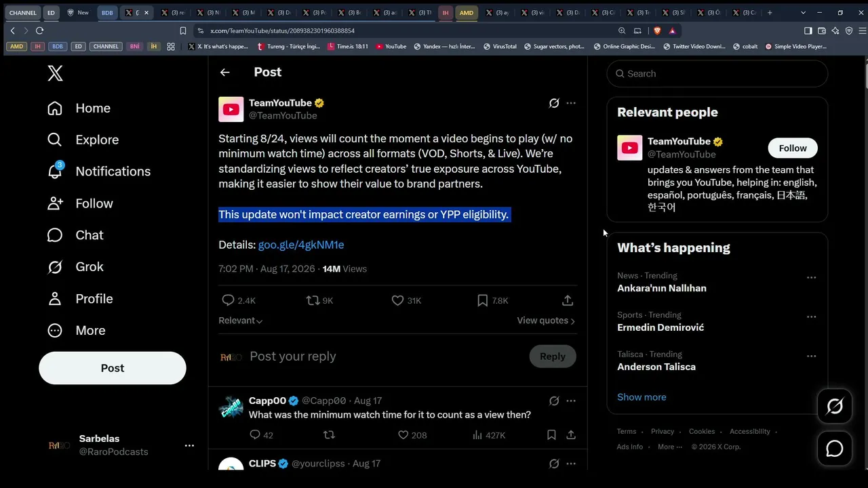Open the More menu in sidebar

point(76,331)
